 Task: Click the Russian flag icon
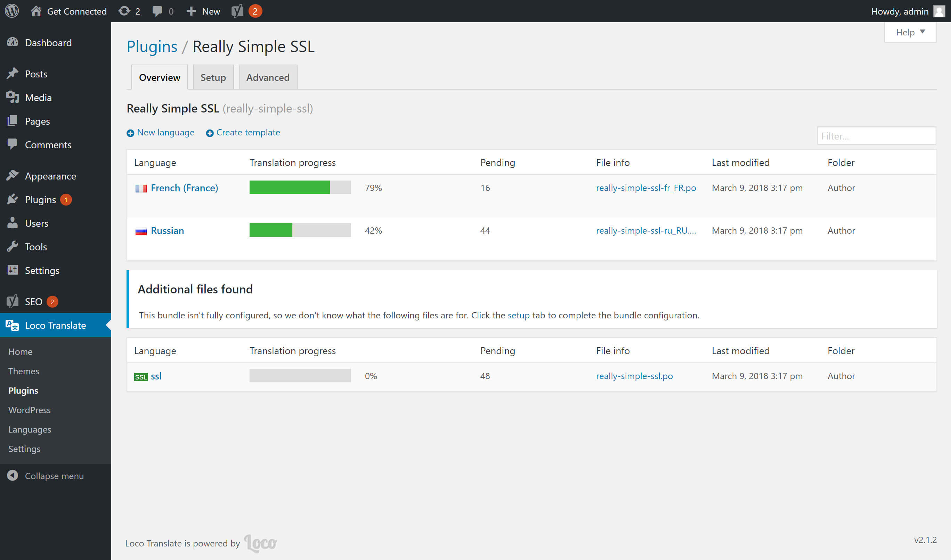pos(141,231)
